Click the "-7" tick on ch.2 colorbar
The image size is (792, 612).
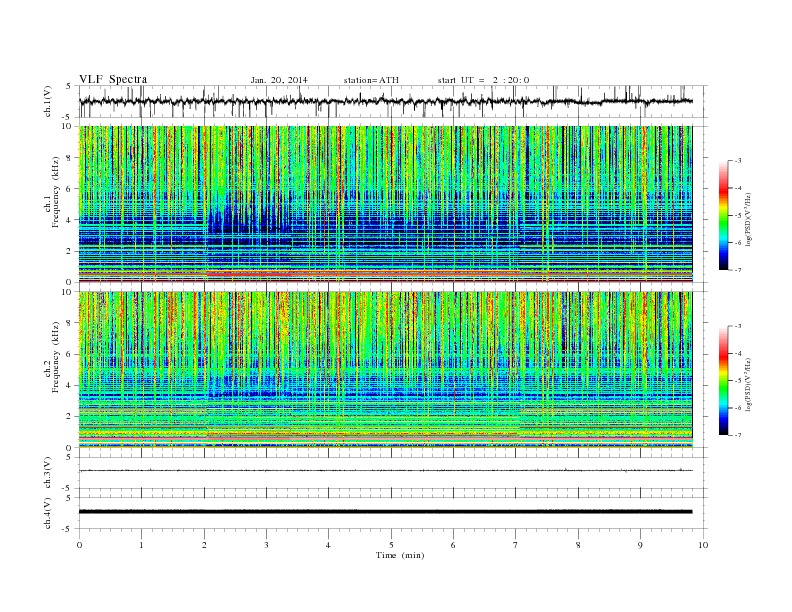(738, 435)
